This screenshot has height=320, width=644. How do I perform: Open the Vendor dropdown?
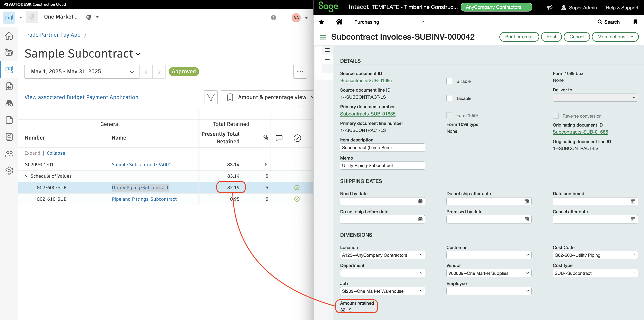[489, 273]
